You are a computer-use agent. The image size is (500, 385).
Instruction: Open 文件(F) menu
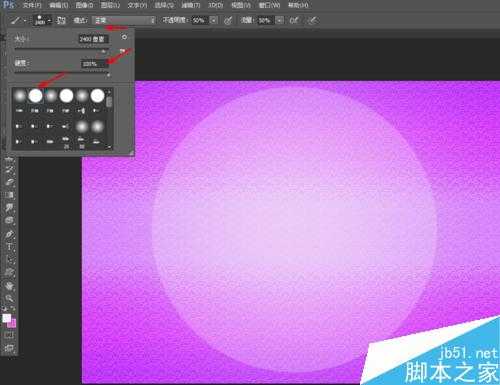pyautogui.click(x=32, y=5)
